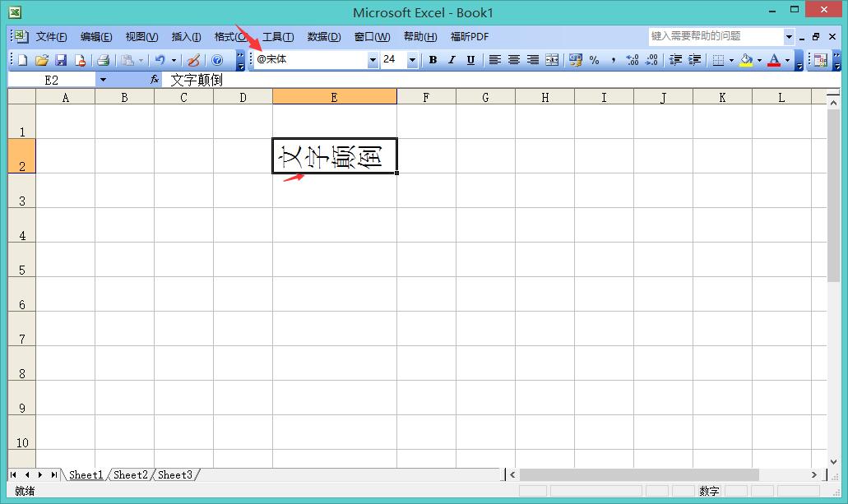Screen dimensions: 848x504
Task: Select the Sheet1 tab
Action: click(86, 474)
